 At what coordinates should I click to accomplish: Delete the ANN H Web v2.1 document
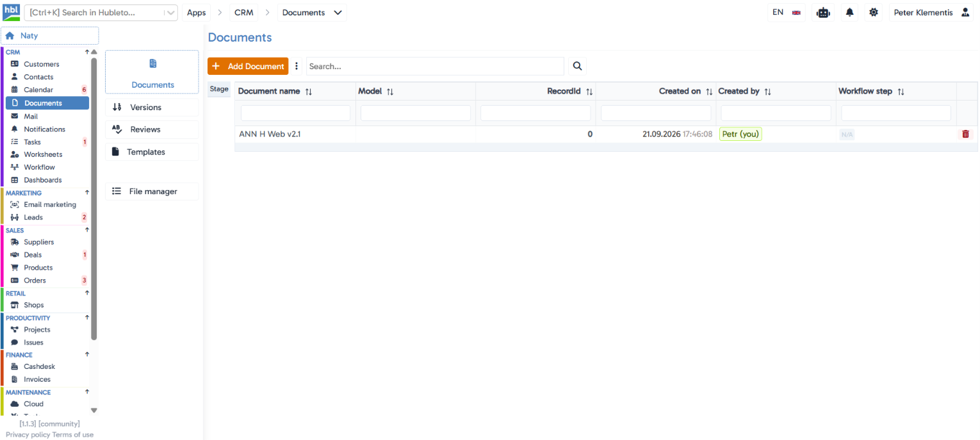click(x=966, y=134)
